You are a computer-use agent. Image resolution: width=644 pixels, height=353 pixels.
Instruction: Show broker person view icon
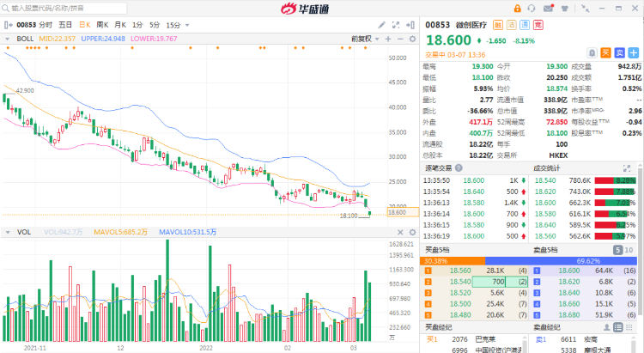click(606, 327)
